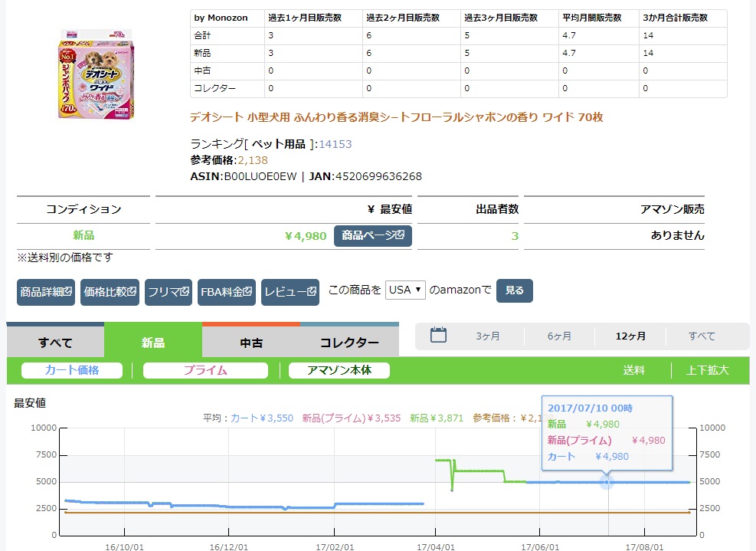This screenshot has height=551, width=756.
Task: Choose the 6ヶ月 period tab
Action: coord(559,336)
